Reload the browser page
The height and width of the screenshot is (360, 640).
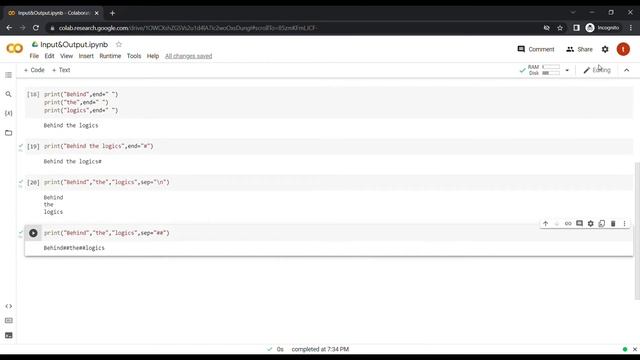click(36, 28)
